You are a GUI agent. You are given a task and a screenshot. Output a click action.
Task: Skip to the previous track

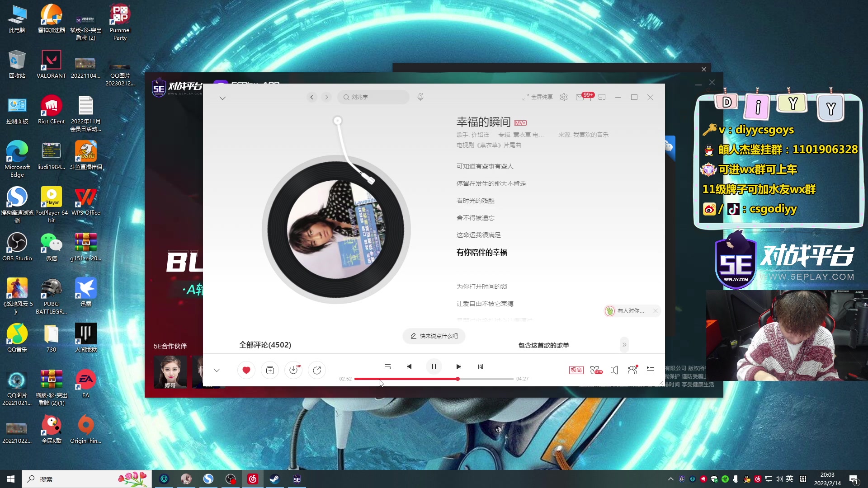[x=409, y=366]
